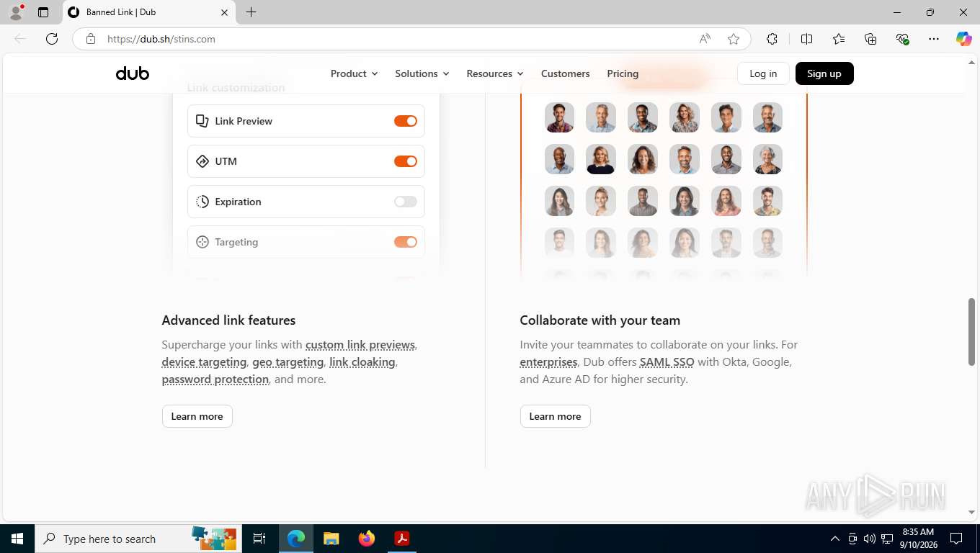980x553 pixels.
Task: Open the Customers page
Action: 566,73
